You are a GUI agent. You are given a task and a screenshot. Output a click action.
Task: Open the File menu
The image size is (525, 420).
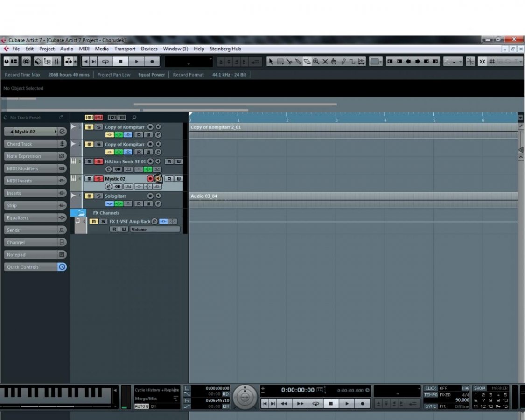(16, 49)
